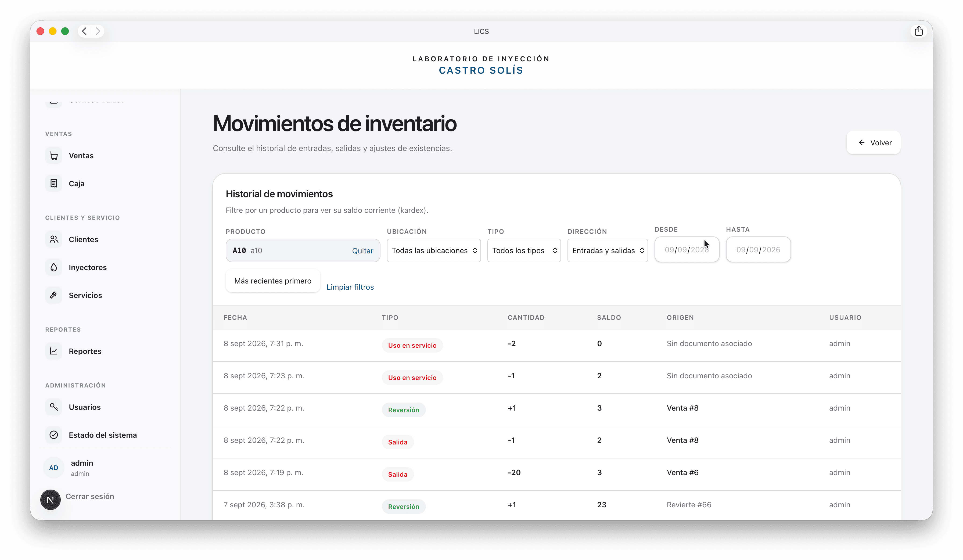Toggle Más recientes primero sort order

pos(272,281)
